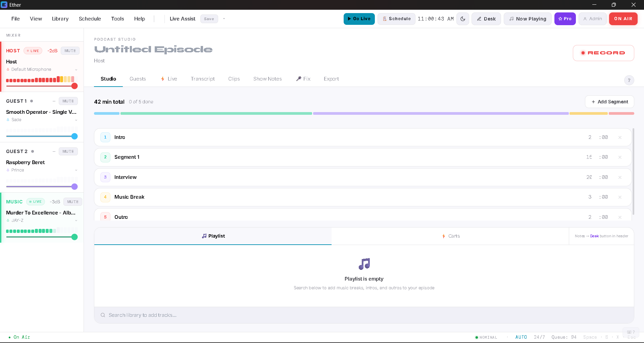Screen dimensions: 644x343
Task: Click the Search library to add tracks field
Action: (364, 315)
